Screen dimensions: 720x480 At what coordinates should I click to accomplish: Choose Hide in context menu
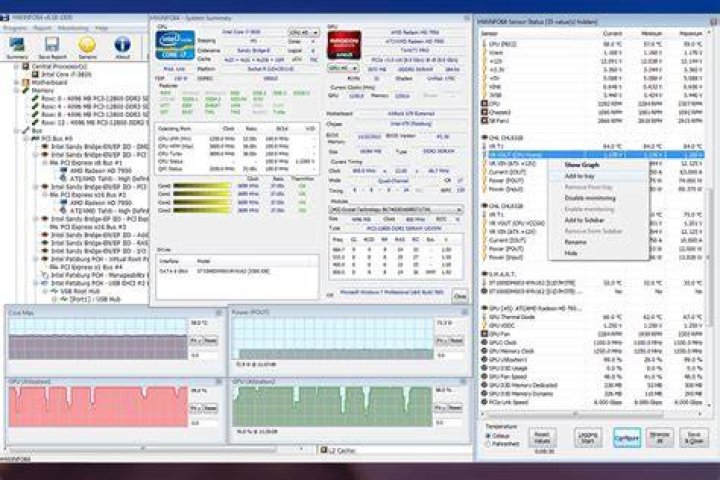coord(598,253)
